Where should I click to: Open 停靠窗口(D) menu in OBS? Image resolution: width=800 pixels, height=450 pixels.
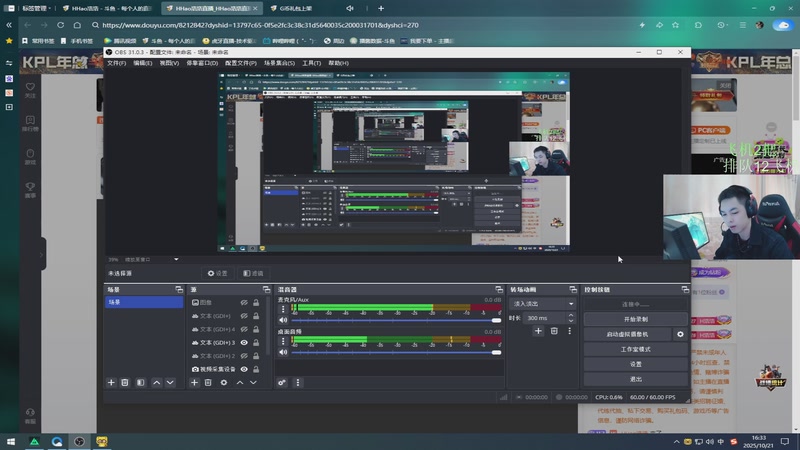(x=202, y=63)
